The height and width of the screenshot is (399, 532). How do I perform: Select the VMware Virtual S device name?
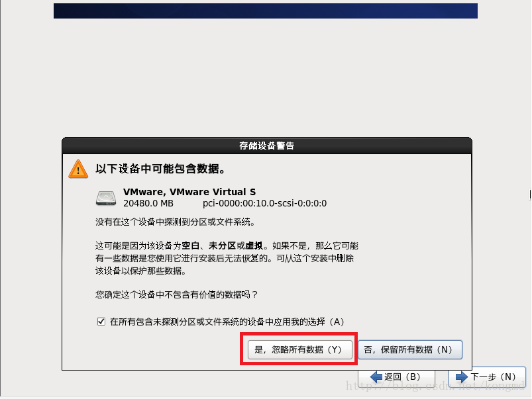pos(189,192)
